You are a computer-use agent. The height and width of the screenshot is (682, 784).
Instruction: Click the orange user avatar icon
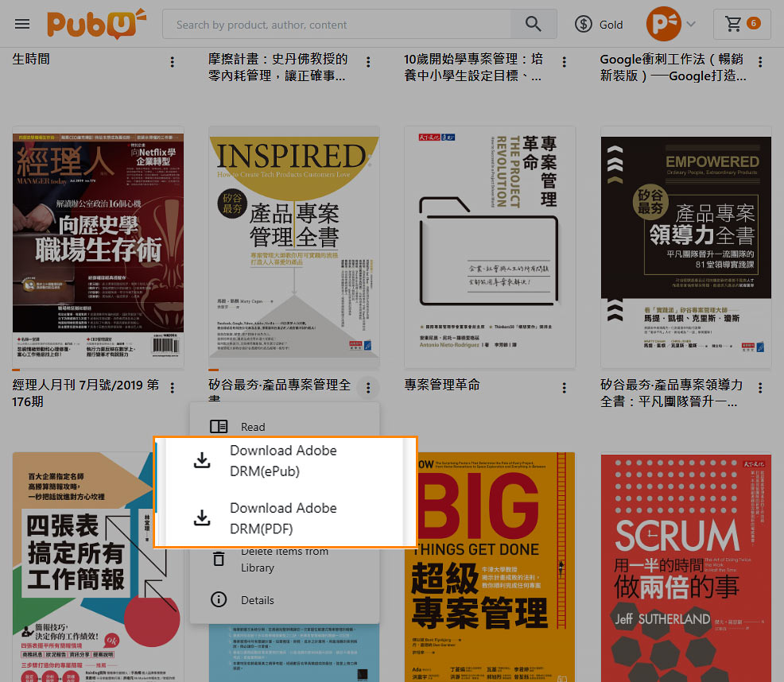(x=663, y=24)
